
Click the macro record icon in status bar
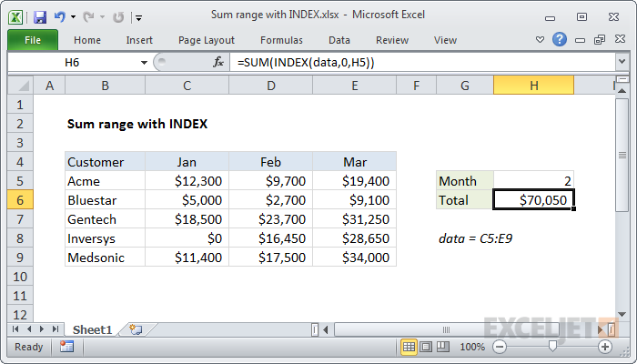click(66, 347)
